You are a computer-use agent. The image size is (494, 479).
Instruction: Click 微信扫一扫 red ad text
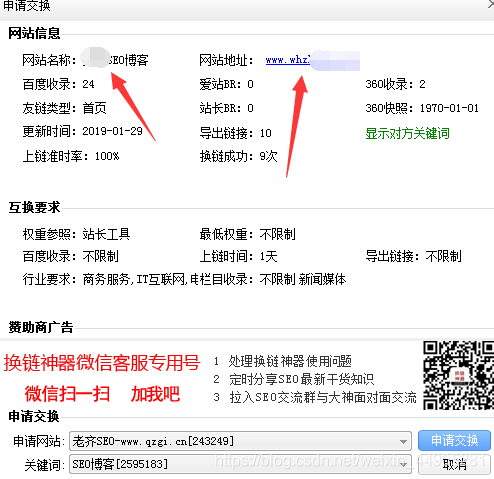tap(67, 394)
